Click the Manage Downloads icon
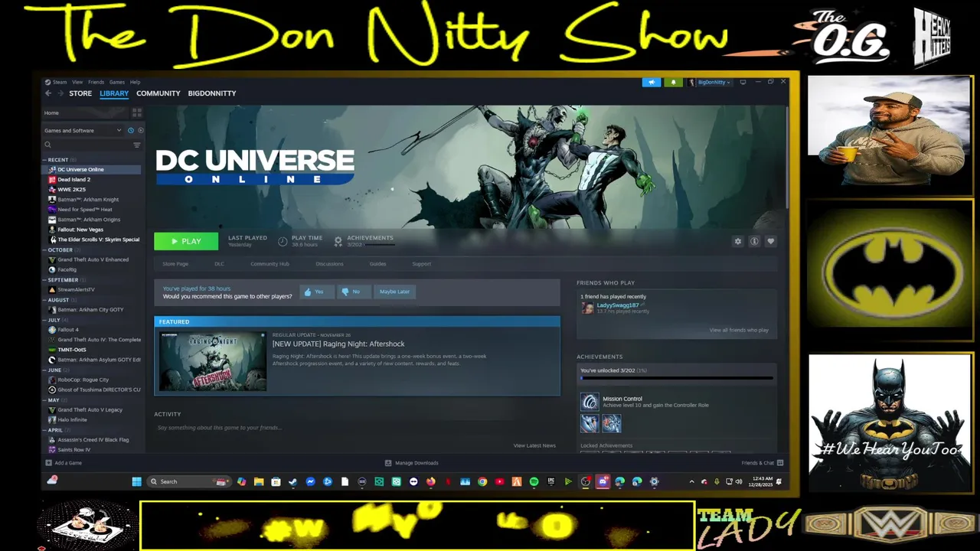 pyautogui.click(x=388, y=463)
